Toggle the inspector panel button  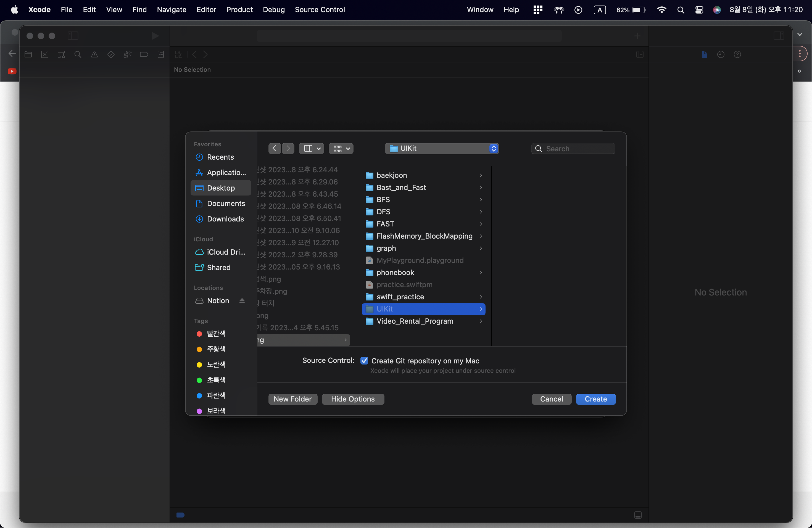pyautogui.click(x=779, y=36)
